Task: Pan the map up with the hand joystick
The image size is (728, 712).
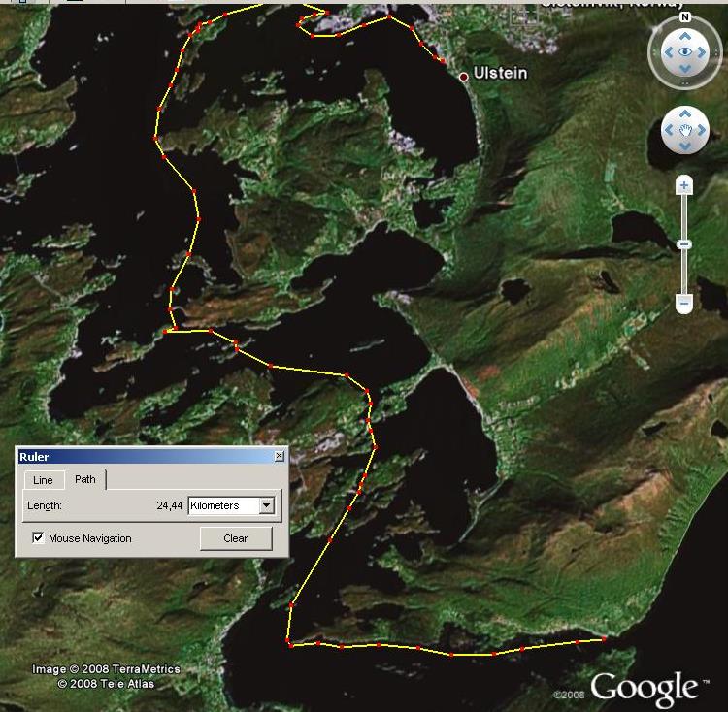Action: (685, 114)
